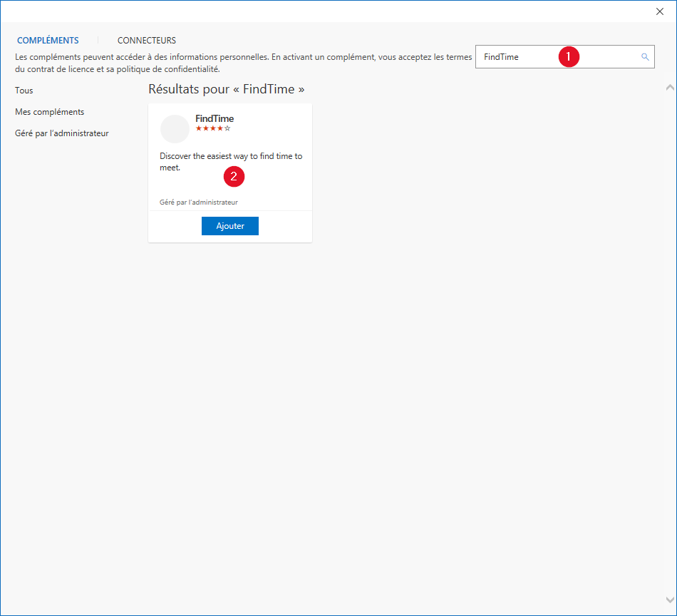Switch to the COMPLÉMENTS tab
The image size is (677, 616).
point(48,41)
